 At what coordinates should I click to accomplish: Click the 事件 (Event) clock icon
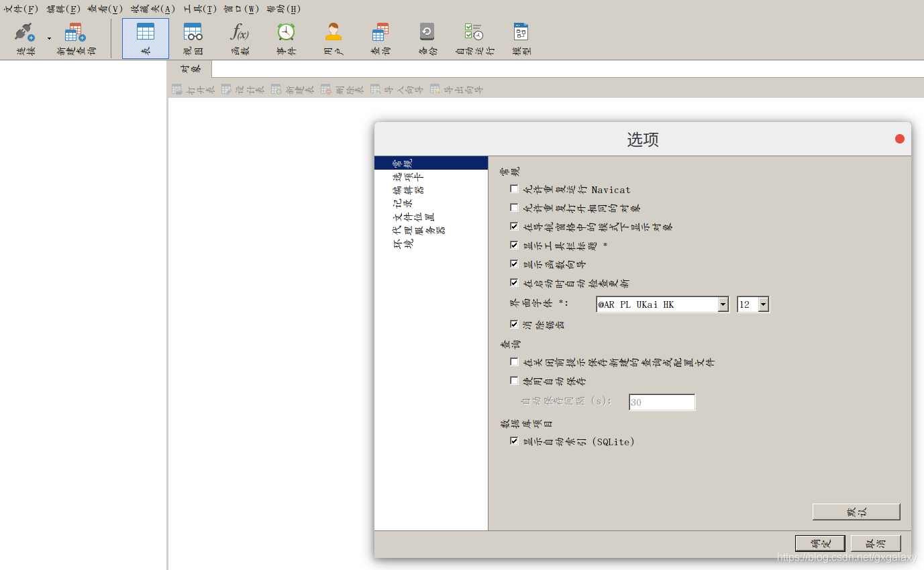pyautogui.click(x=287, y=32)
